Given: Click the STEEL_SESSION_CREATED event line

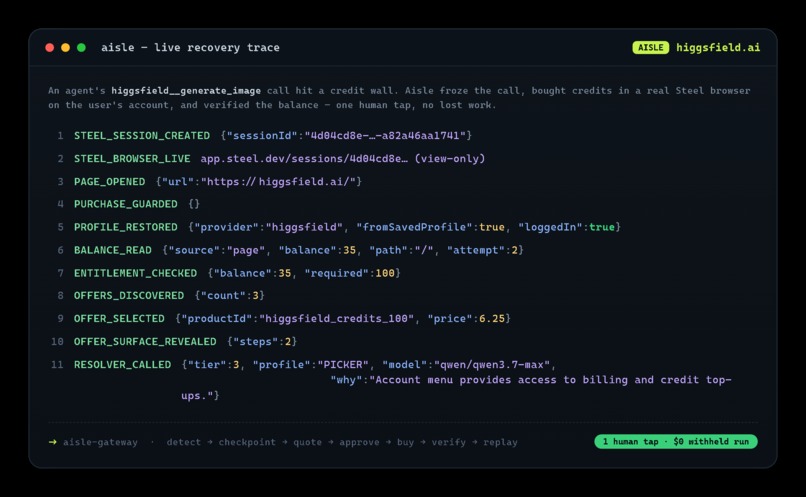Looking at the screenshot, I should (272, 136).
